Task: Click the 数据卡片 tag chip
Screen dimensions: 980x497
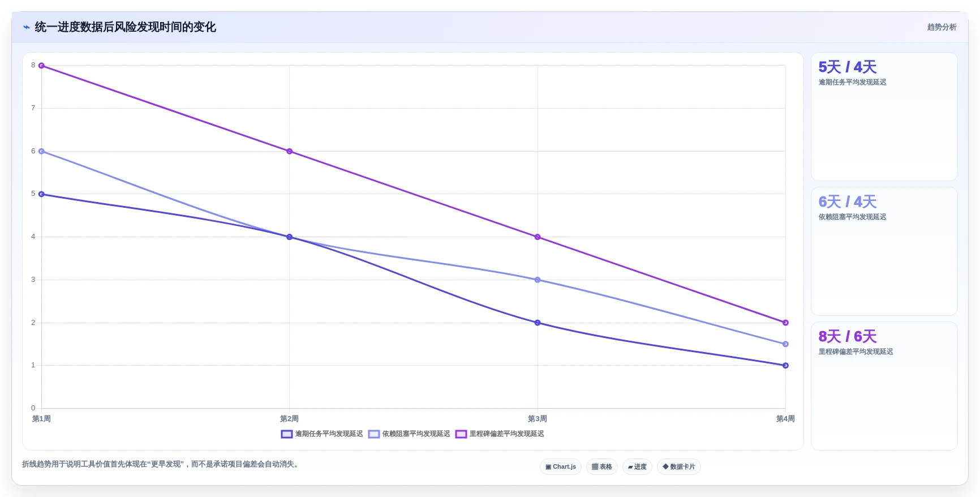Action: tap(679, 467)
